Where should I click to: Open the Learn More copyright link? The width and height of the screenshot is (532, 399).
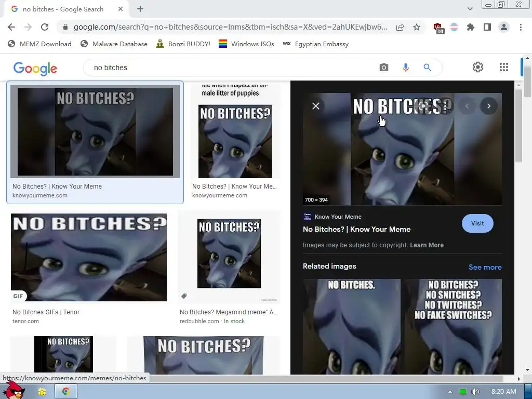427,245
